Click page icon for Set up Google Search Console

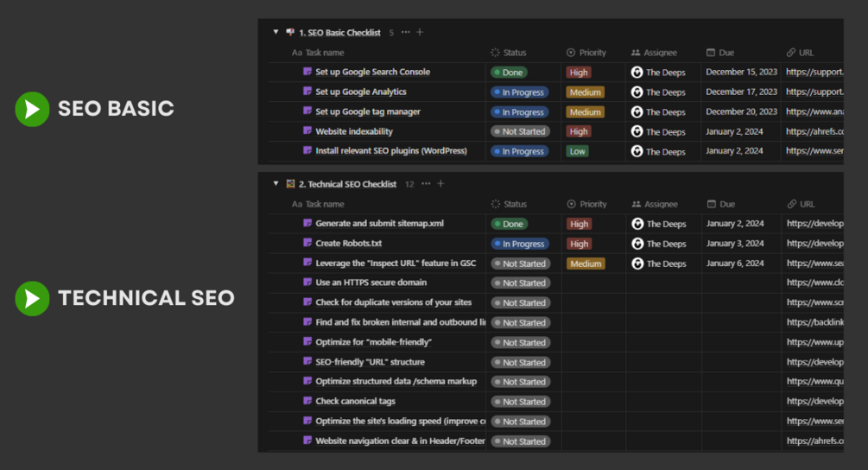tap(307, 72)
